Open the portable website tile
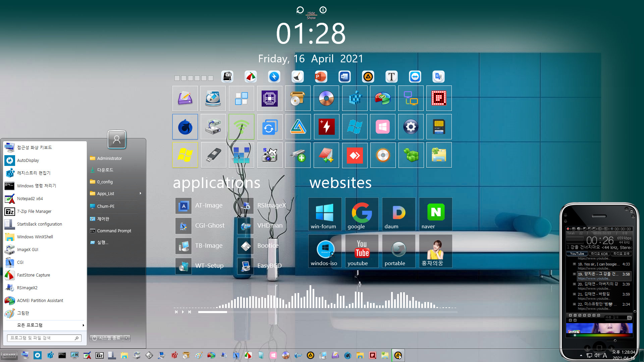 coord(398,251)
